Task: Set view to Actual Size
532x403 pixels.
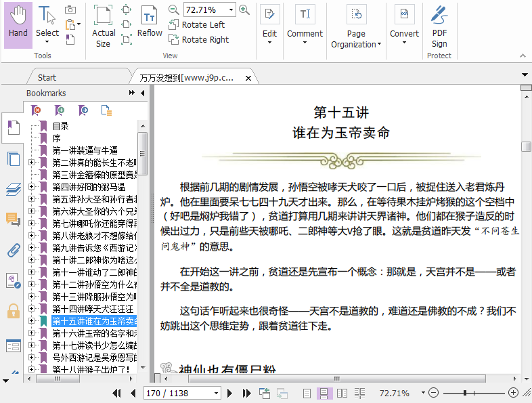Action: (x=103, y=26)
